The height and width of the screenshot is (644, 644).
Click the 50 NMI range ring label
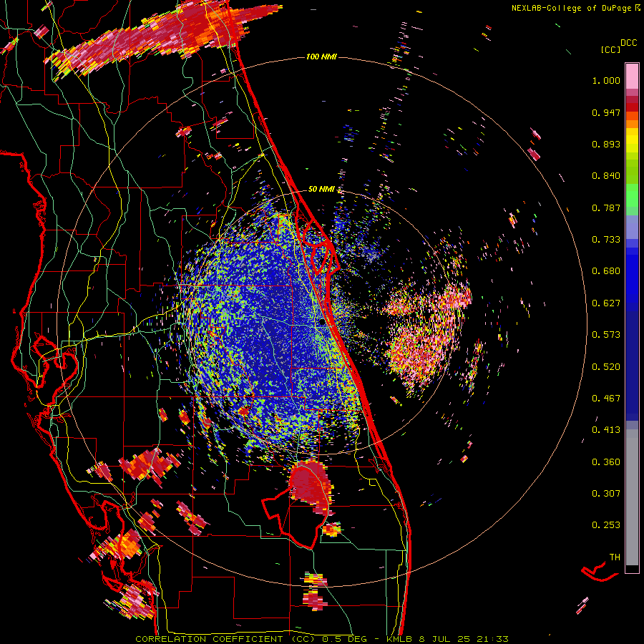pos(321,189)
